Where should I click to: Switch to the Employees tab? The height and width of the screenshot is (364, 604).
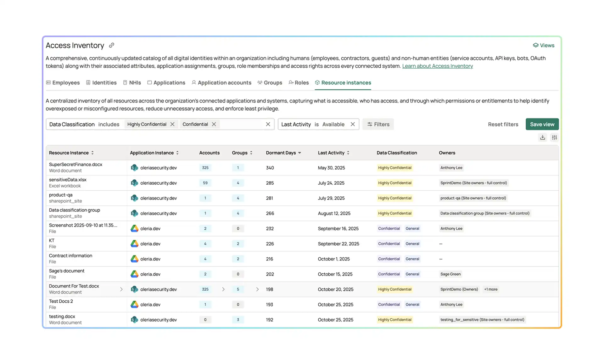[63, 82]
